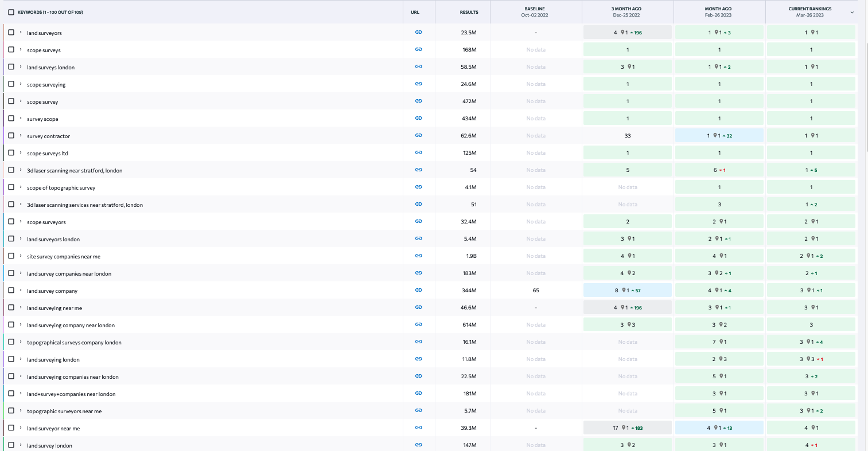The height and width of the screenshot is (451, 868).
Task: Click link icon for scope of topographic survey
Action: click(418, 187)
